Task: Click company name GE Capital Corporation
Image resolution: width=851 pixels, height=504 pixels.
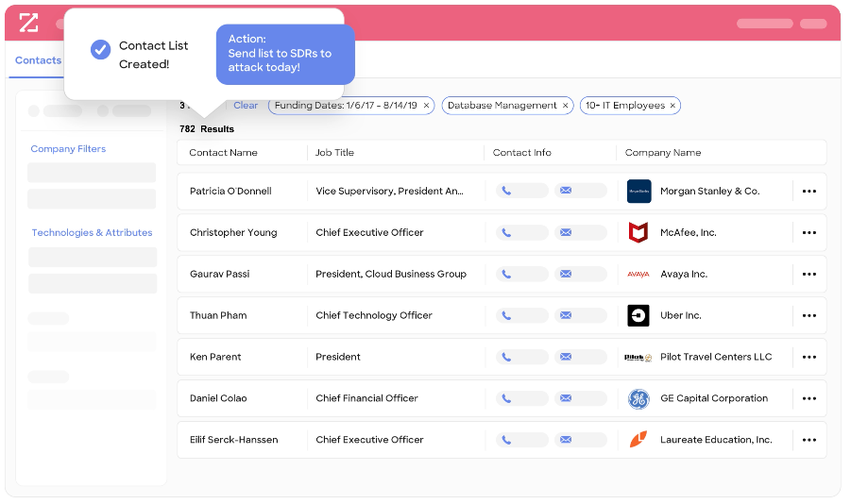Action: tap(714, 398)
